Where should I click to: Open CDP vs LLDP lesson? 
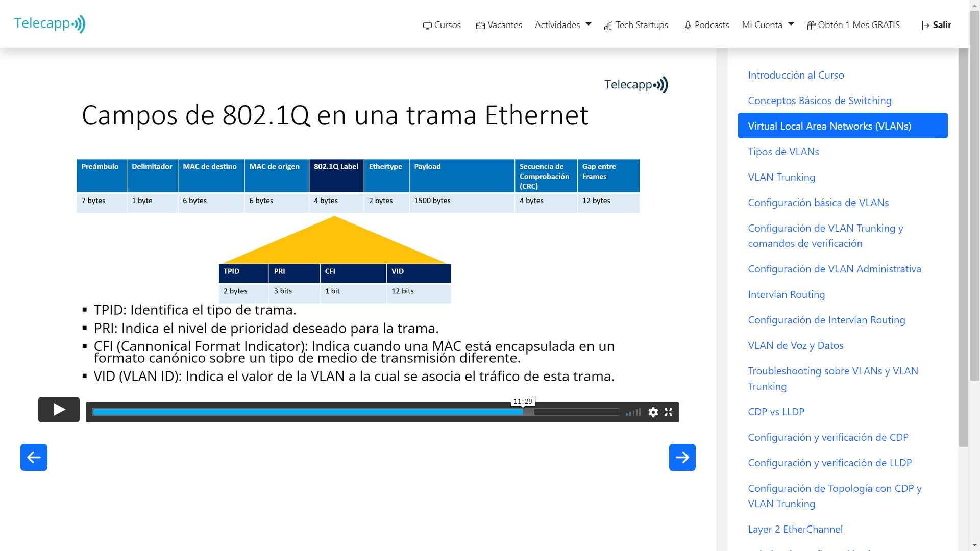776,412
